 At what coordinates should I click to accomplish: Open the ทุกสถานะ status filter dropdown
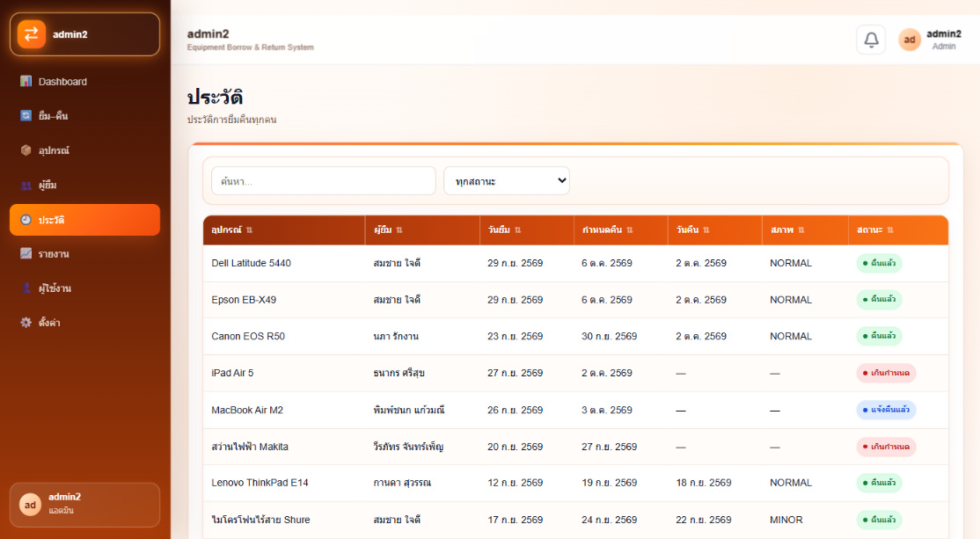[x=506, y=181]
